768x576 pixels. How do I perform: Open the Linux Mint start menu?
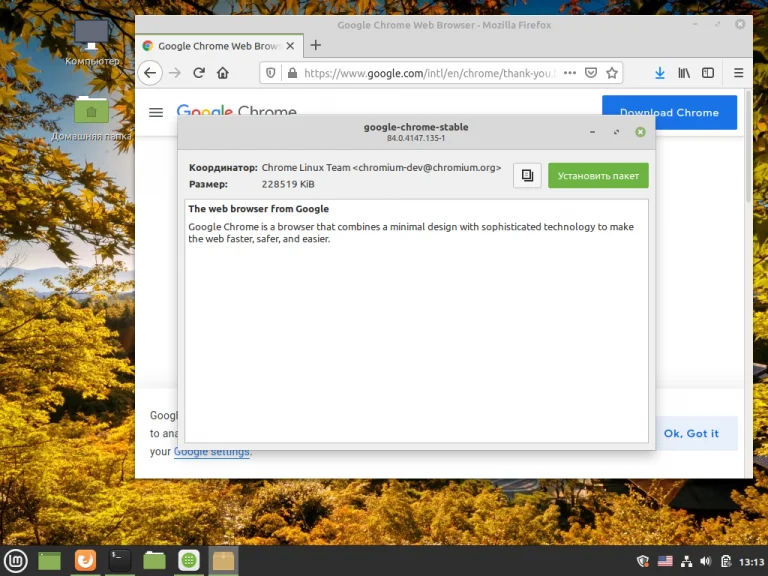pos(16,561)
